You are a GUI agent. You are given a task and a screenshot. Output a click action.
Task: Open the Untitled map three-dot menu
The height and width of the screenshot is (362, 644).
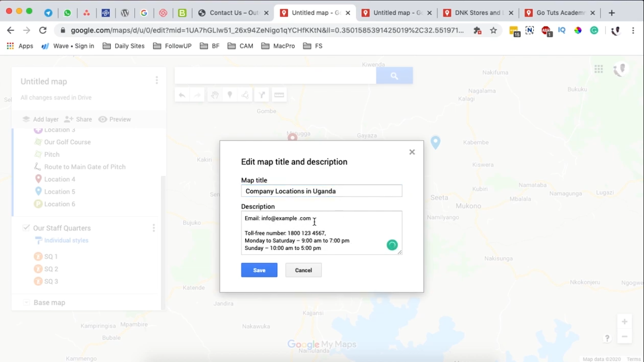point(157,81)
